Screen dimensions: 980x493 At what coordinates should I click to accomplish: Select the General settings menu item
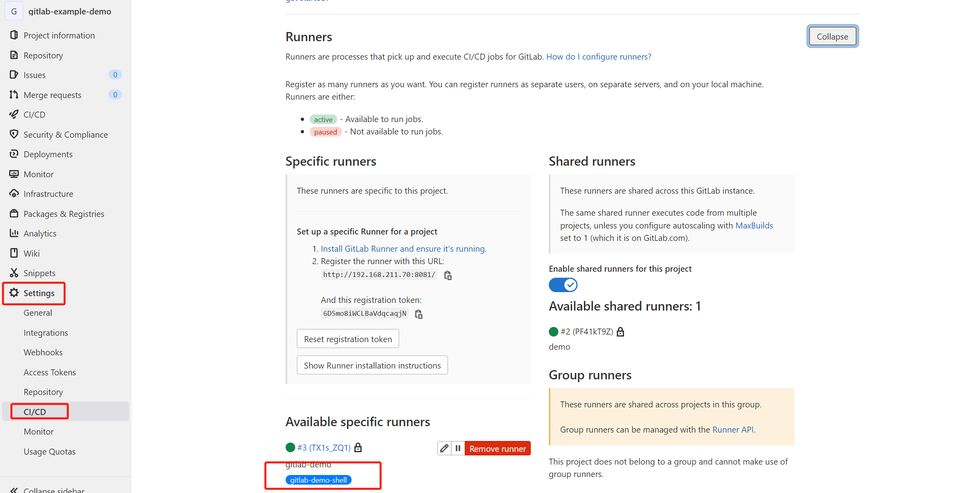click(x=37, y=313)
